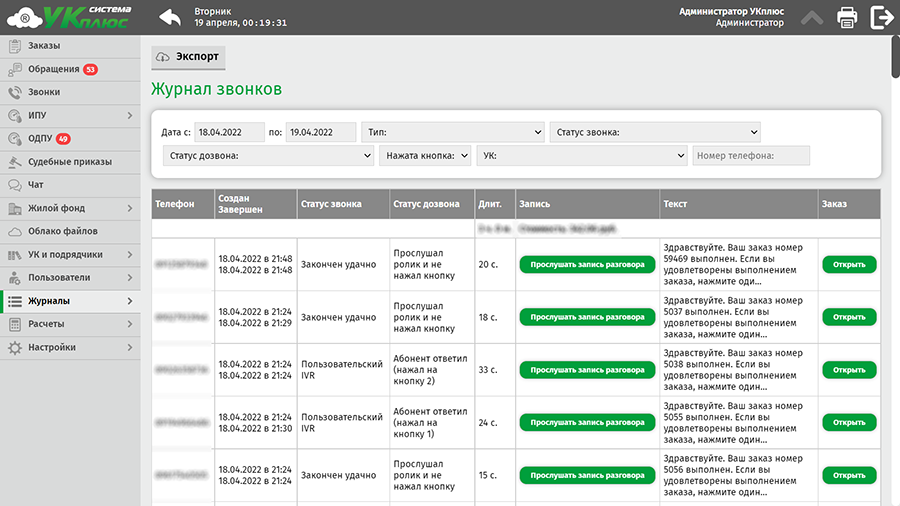Open order 5055 with Открыть button
This screenshot has width=900, height=506.
849,423
